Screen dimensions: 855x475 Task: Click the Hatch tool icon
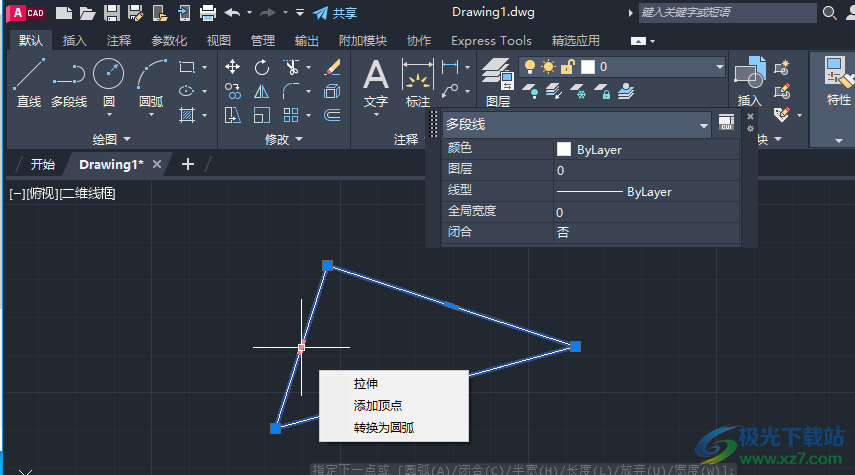tap(186, 115)
